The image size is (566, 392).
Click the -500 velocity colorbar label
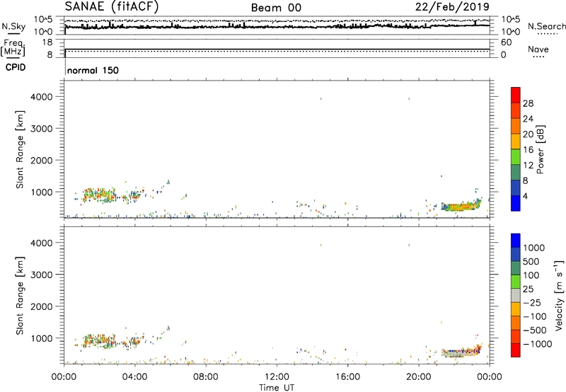(x=535, y=330)
